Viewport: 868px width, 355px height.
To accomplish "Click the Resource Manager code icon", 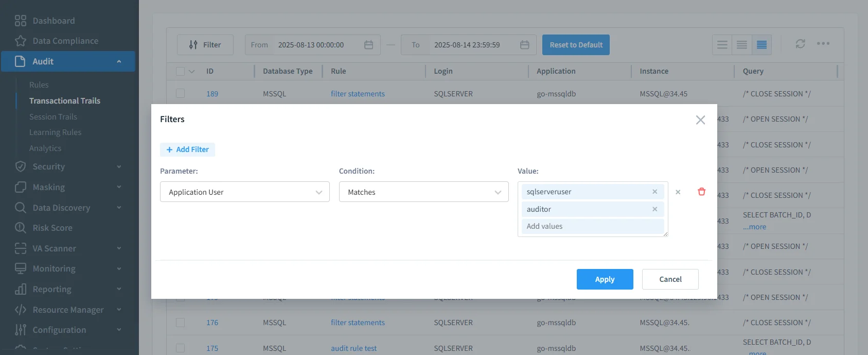I will [21, 310].
